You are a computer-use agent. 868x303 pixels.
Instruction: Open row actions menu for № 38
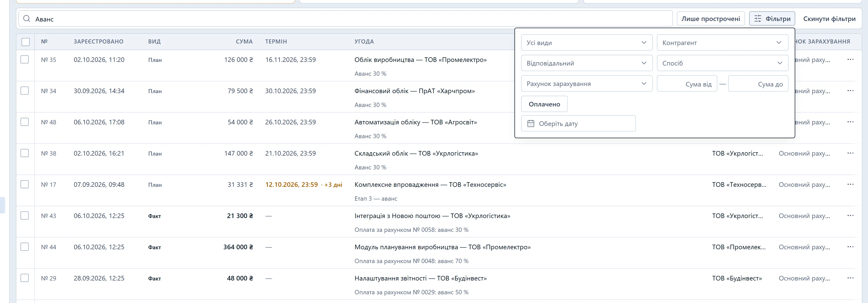(x=851, y=153)
